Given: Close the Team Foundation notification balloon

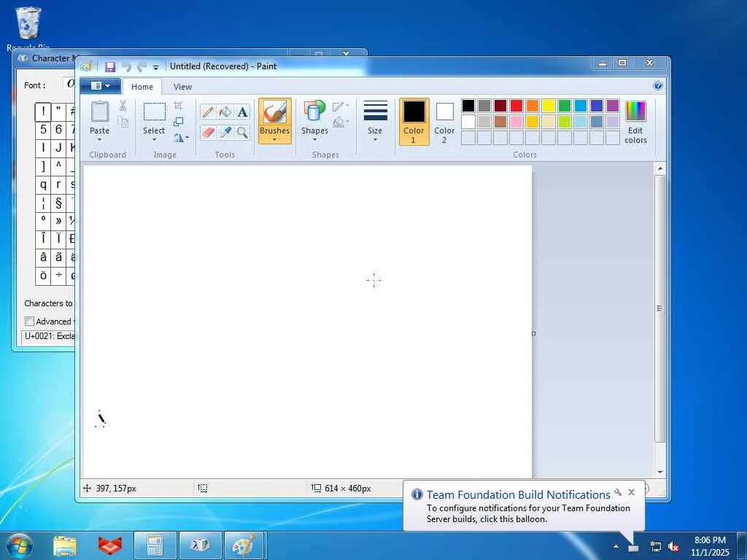Looking at the screenshot, I should tap(631, 492).
